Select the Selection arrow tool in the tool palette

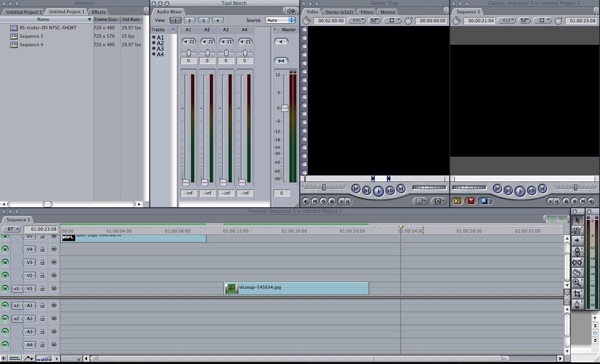pyautogui.click(x=577, y=219)
